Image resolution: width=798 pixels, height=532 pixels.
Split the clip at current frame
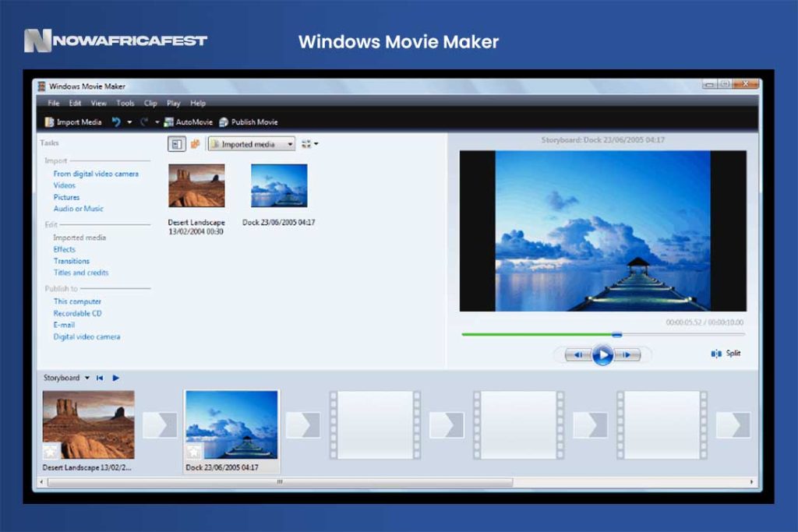click(x=726, y=354)
